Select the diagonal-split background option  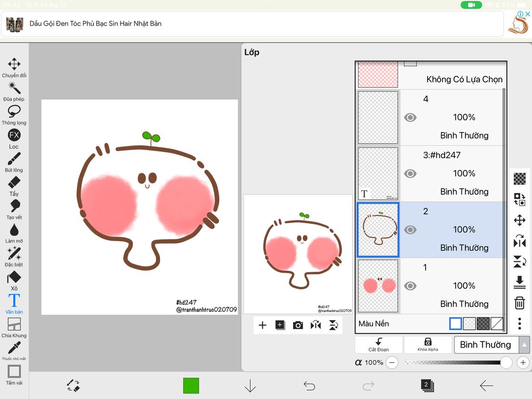[x=497, y=324]
